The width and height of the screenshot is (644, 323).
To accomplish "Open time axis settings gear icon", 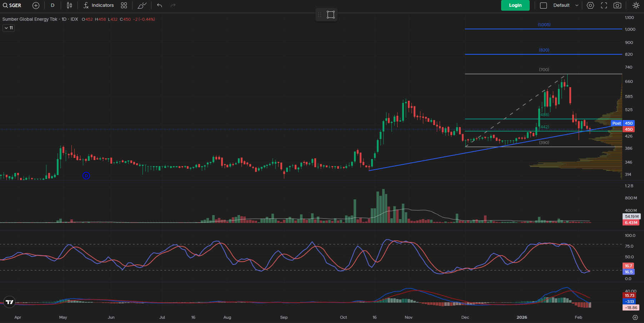I will coord(635,317).
